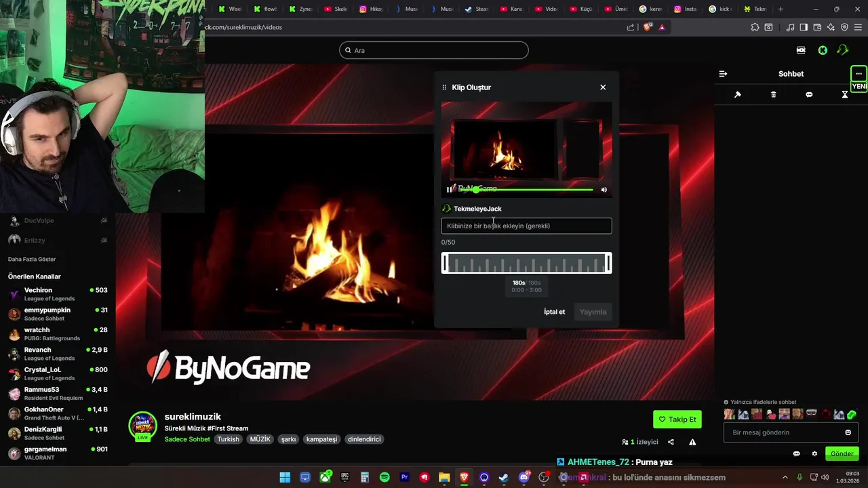
Task: Switch to the Skele YouTube browser tab
Action: click(336, 9)
